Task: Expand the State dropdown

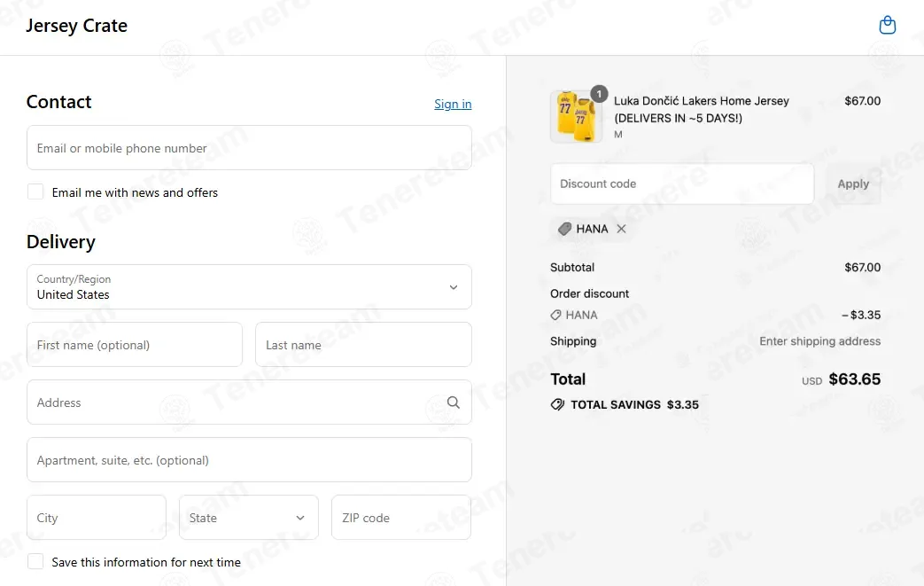Action: click(x=249, y=517)
